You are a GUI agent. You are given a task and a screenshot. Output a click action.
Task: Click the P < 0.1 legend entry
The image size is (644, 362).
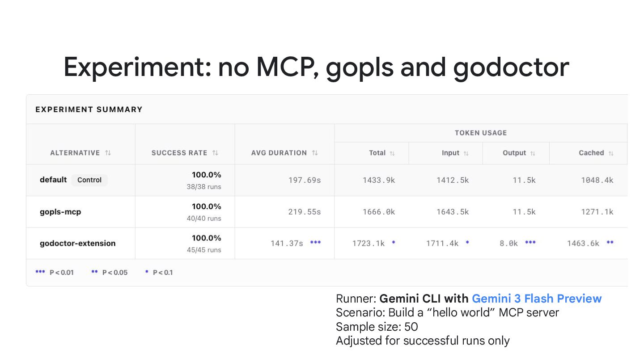tap(159, 272)
